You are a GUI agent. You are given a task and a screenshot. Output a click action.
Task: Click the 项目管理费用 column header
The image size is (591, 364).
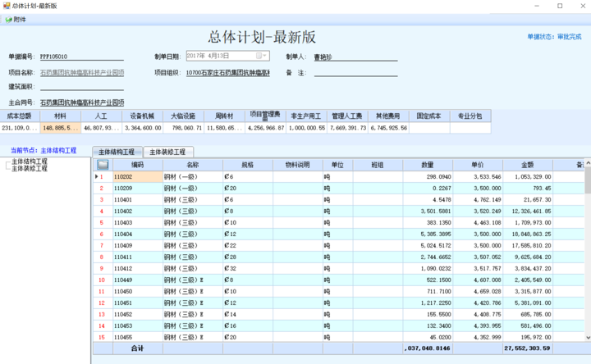[266, 116]
